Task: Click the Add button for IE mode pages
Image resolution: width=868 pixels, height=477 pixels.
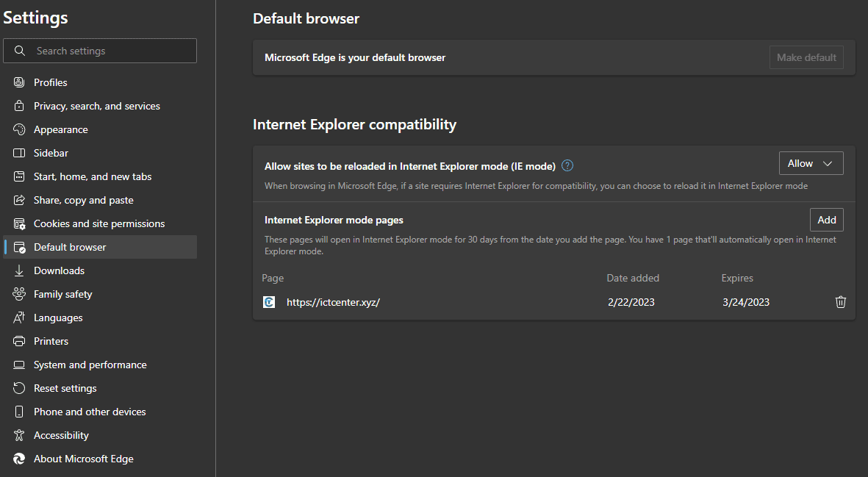Action: (827, 219)
